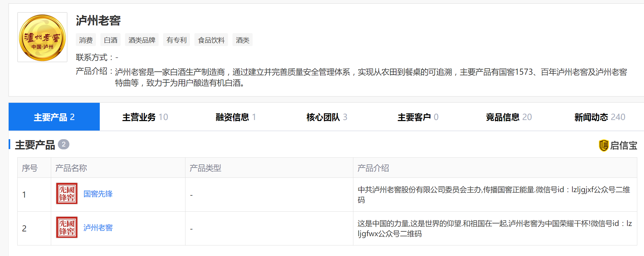View the 新闻动态 tab
The width and height of the screenshot is (644, 256).
600,117
